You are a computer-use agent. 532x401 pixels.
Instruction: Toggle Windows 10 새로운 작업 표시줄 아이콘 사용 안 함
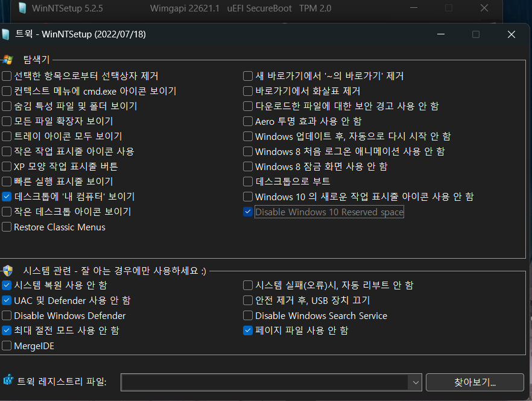pos(248,197)
